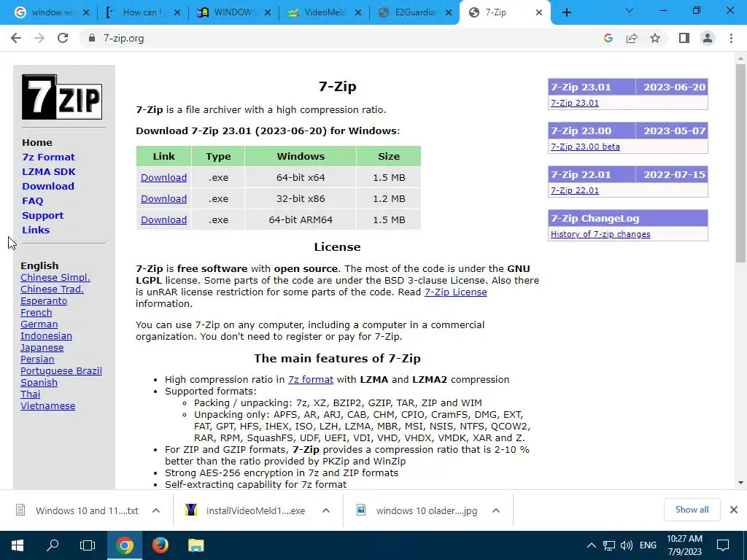Reload the 7-zip.org page
Viewport: 747px width, 560px height.
click(63, 38)
